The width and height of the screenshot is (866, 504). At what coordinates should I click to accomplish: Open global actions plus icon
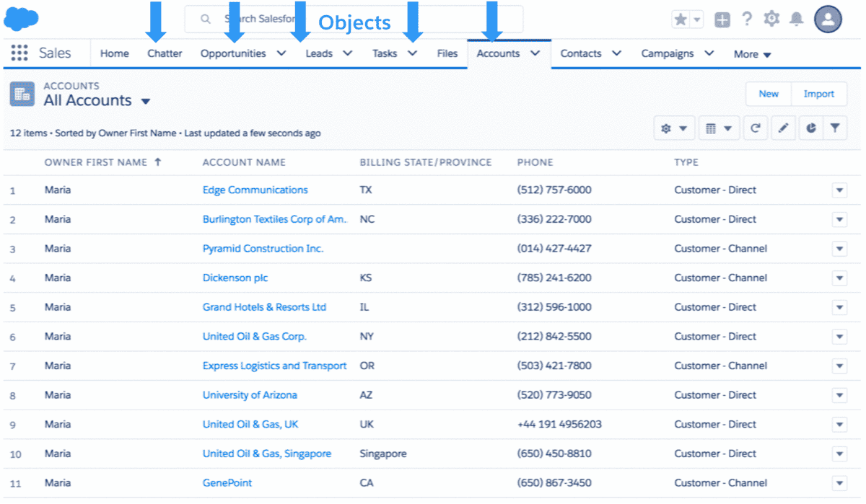(x=722, y=20)
